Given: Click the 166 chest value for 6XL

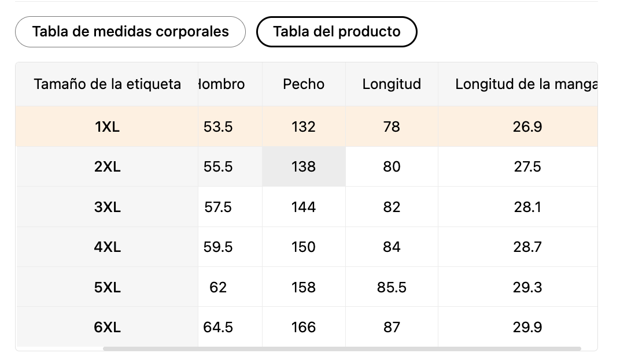Looking at the screenshot, I should click(304, 327).
